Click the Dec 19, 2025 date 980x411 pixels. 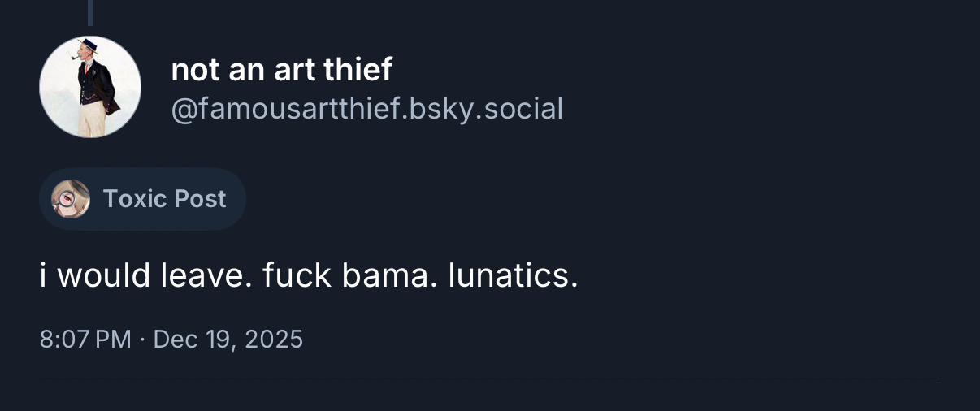tap(228, 339)
